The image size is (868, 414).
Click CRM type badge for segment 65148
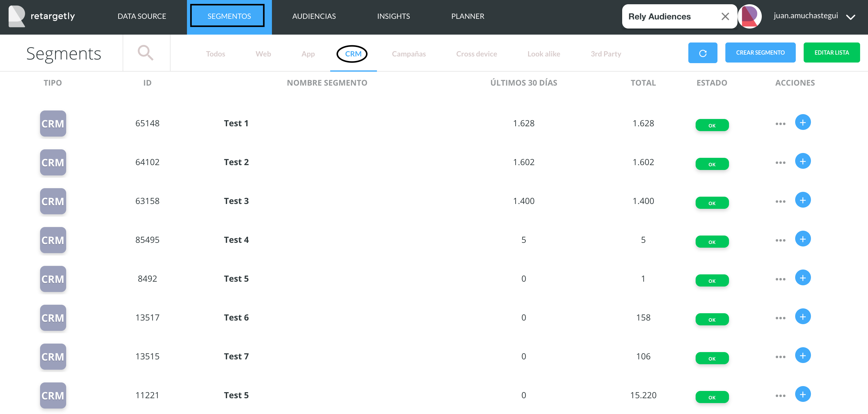click(53, 124)
